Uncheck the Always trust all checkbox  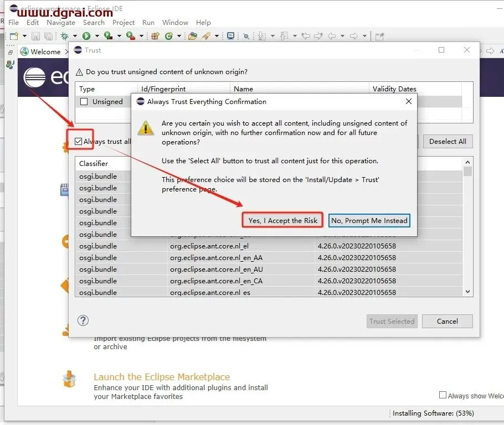78,141
